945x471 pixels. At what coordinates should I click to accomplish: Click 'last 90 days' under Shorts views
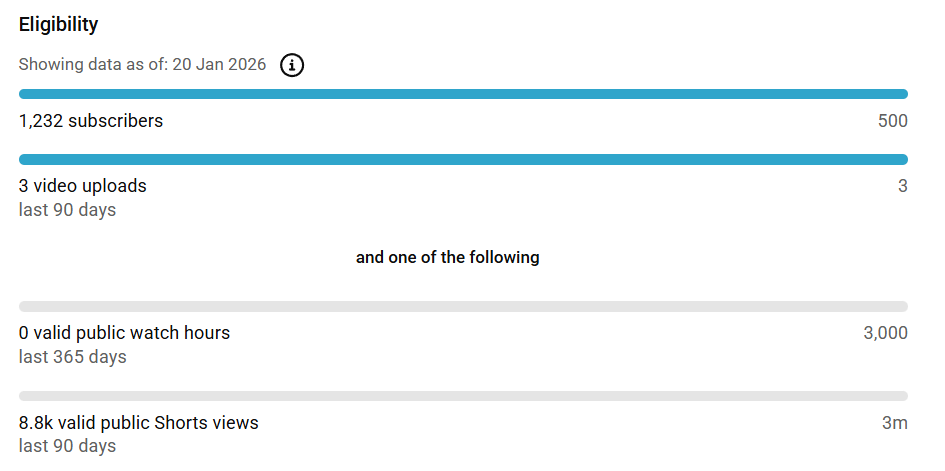tap(67, 446)
